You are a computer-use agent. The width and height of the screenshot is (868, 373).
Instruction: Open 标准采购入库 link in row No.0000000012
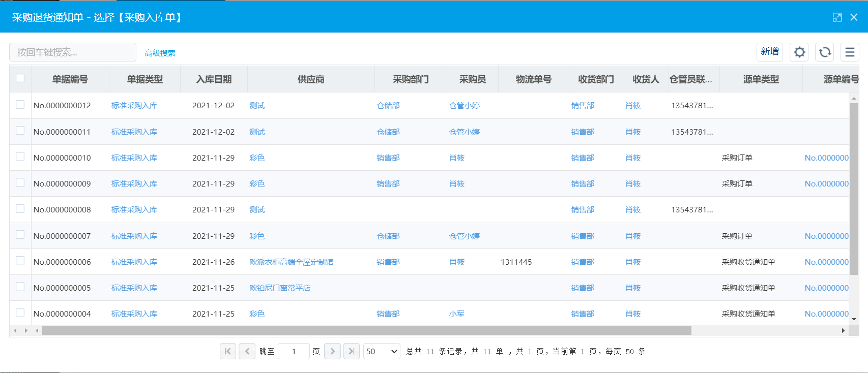(134, 106)
